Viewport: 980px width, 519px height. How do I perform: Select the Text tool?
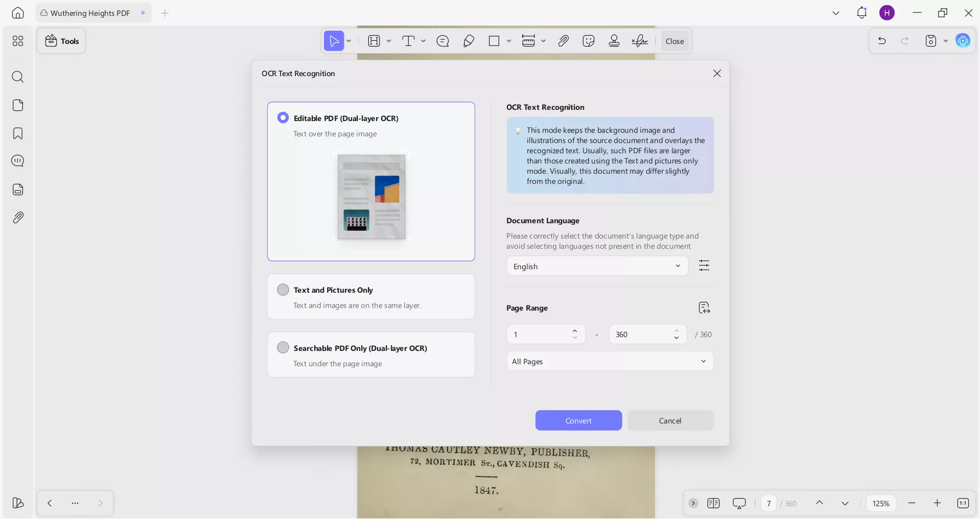(x=408, y=41)
